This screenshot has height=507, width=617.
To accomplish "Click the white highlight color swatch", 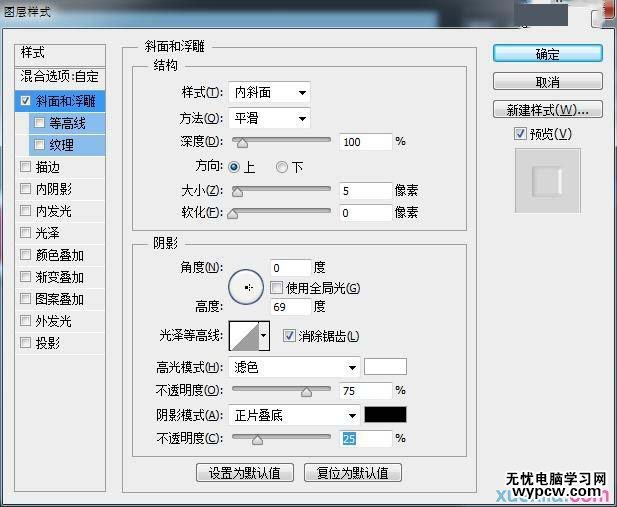I will pyautogui.click(x=385, y=367).
